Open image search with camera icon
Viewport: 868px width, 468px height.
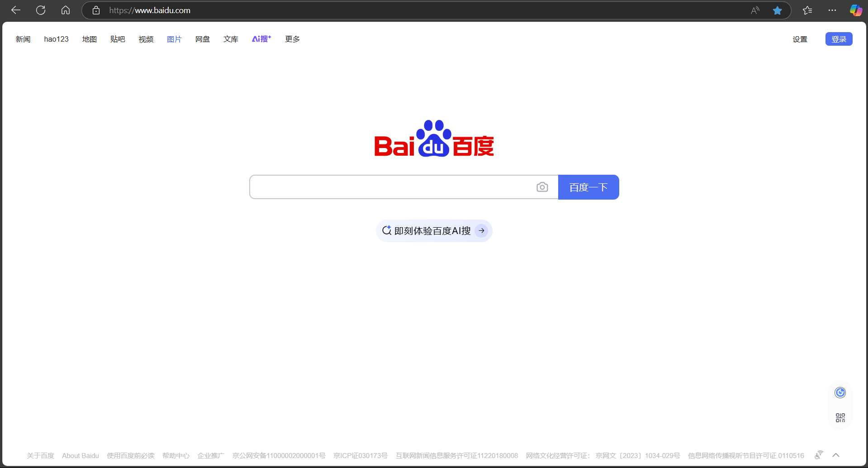click(542, 187)
